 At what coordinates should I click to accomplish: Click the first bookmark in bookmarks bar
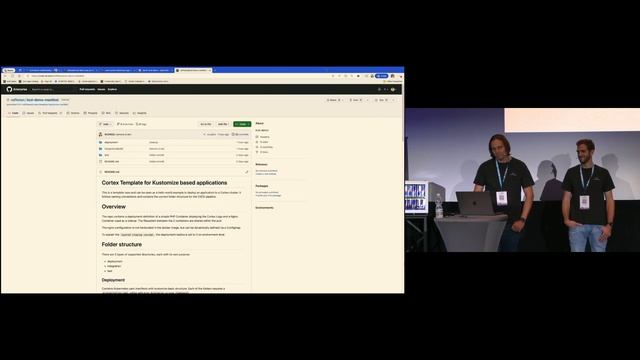[10, 82]
